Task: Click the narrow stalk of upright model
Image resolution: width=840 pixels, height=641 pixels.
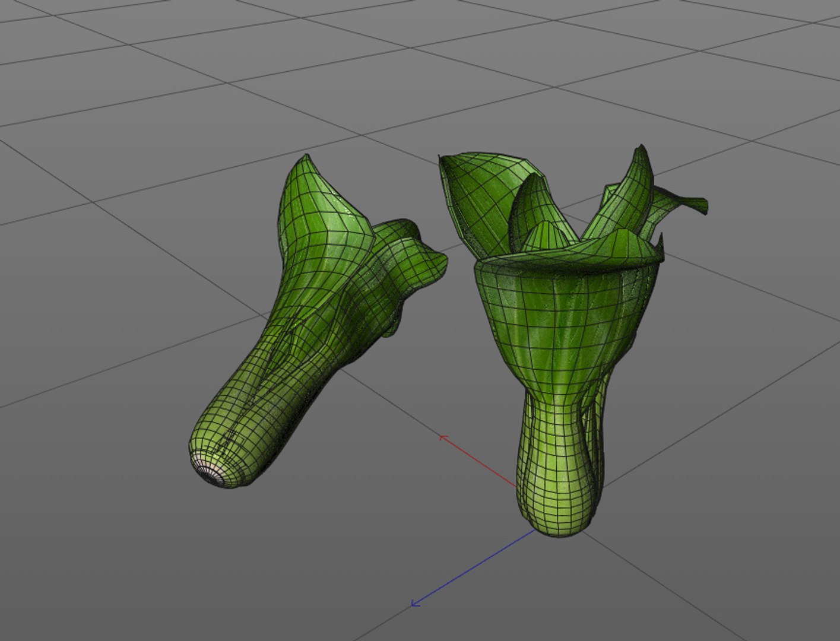Action: (x=555, y=439)
